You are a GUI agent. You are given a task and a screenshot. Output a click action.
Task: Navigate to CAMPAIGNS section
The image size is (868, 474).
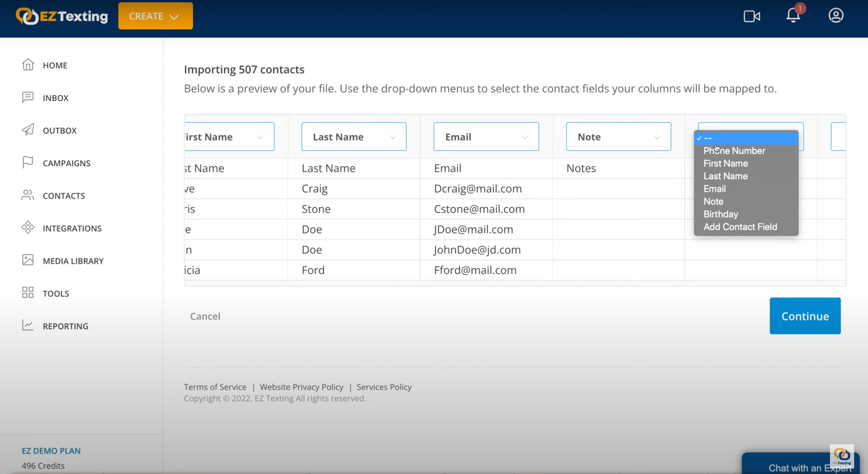(x=66, y=163)
